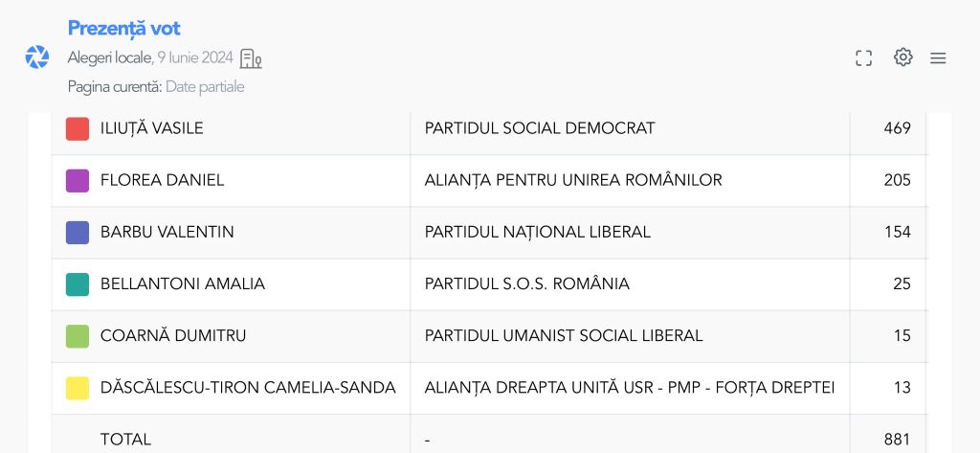Viewport: 980px width, 453px height.
Task: Click the Prezență vot title link
Action: click(123, 29)
